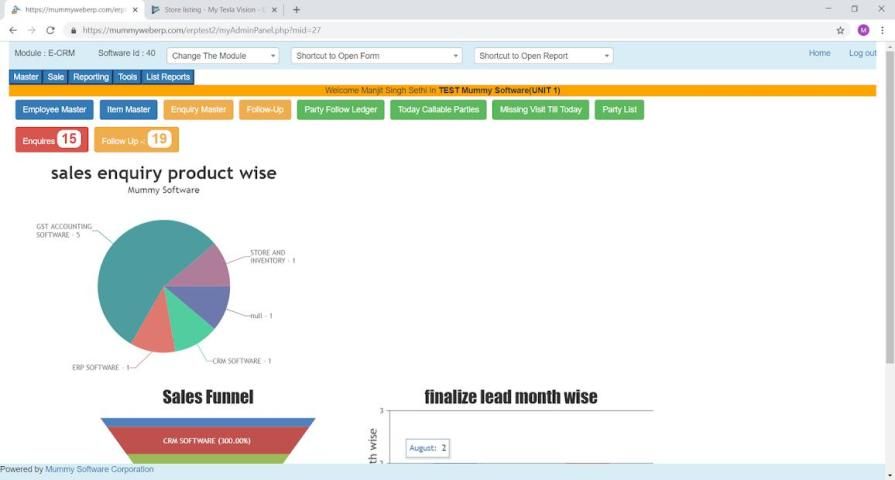This screenshot has height=480, width=895.
Task: Open the List Reports menu
Action: click(167, 77)
